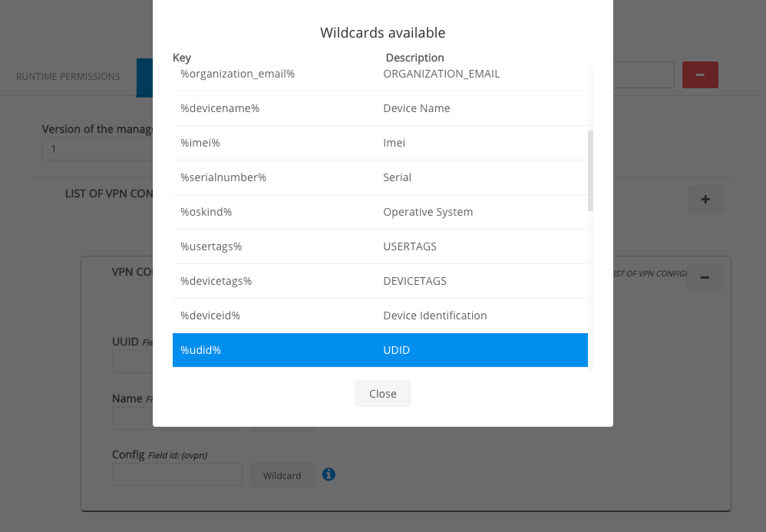Click the Wildcard button next to Config
The width and height of the screenshot is (766, 532).
[x=282, y=475]
